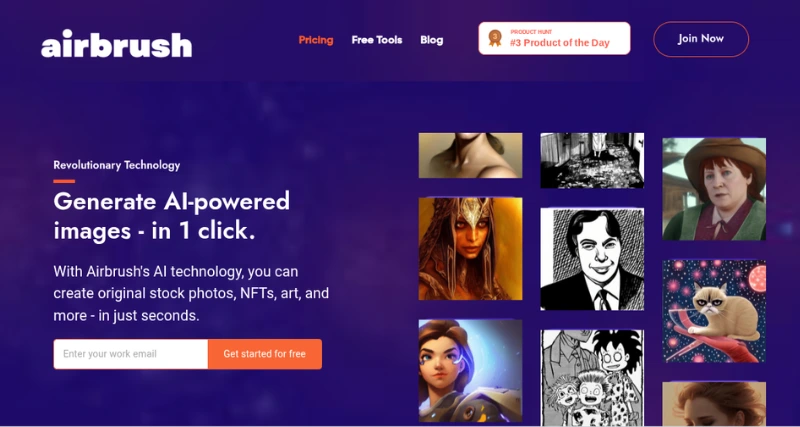Select the manga characters comic thumbnail
Image resolution: width=800 pixels, height=427 pixels.
tap(592, 378)
